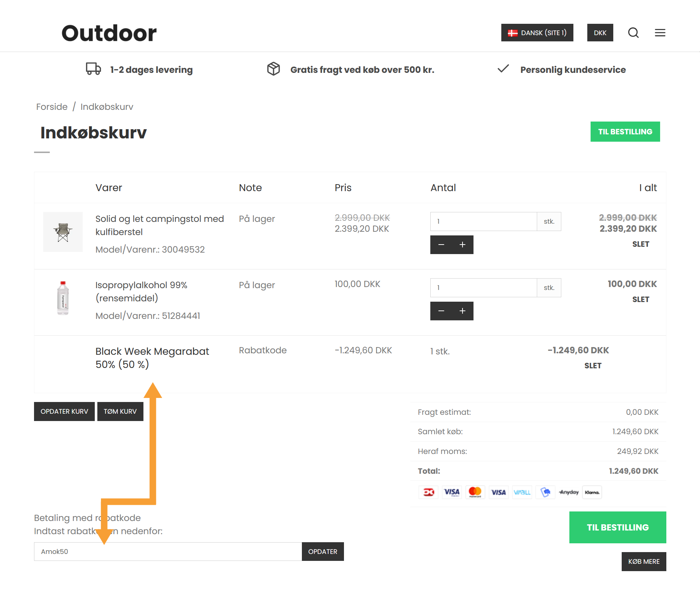Decrease quantity of Isopropylalkohol 99%
Image resolution: width=700 pixels, height=592 pixels.
pyautogui.click(x=441, y=311)
